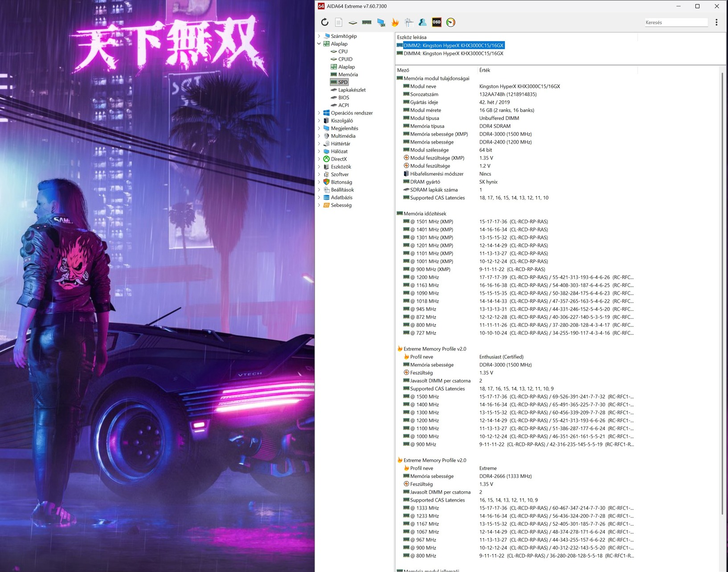The height and width of the screenshot is (572, 728).
Task: Click the Eszközök devices icon
Action: [327, 167]
